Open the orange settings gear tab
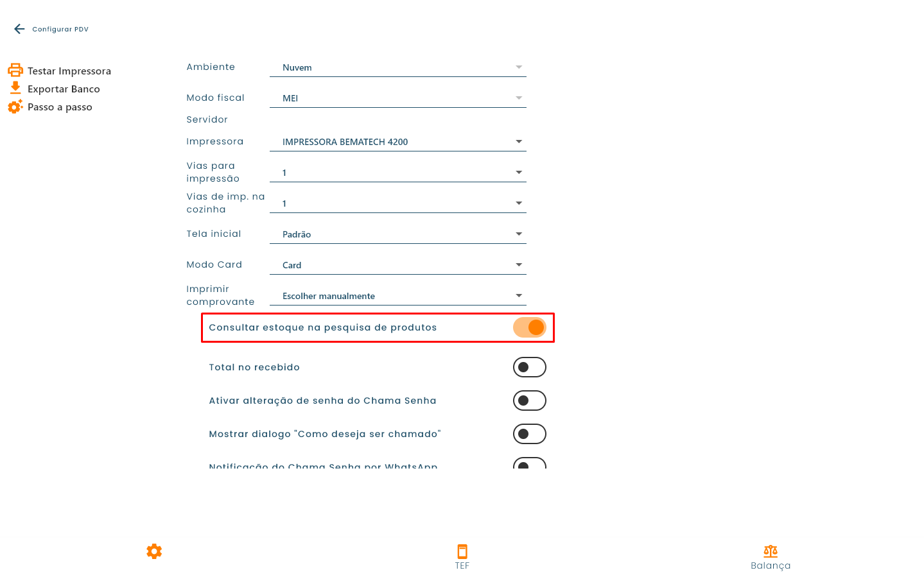Image resolution: width=924 pixels, height=577 pixels. pyautogui.click(x=154, y=551)
